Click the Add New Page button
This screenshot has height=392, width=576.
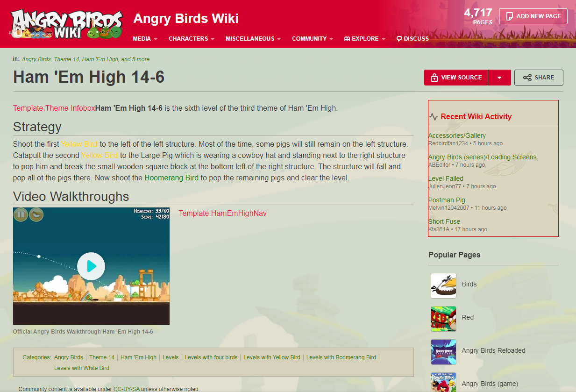click(533, 16)
